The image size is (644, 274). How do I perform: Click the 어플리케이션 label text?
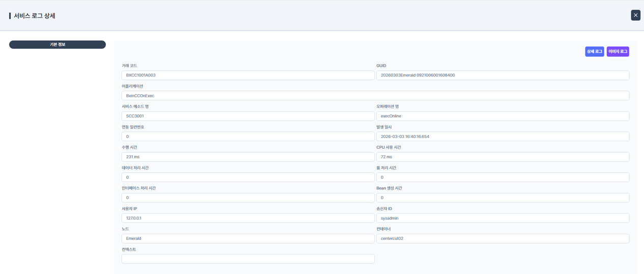pos(132,86)
